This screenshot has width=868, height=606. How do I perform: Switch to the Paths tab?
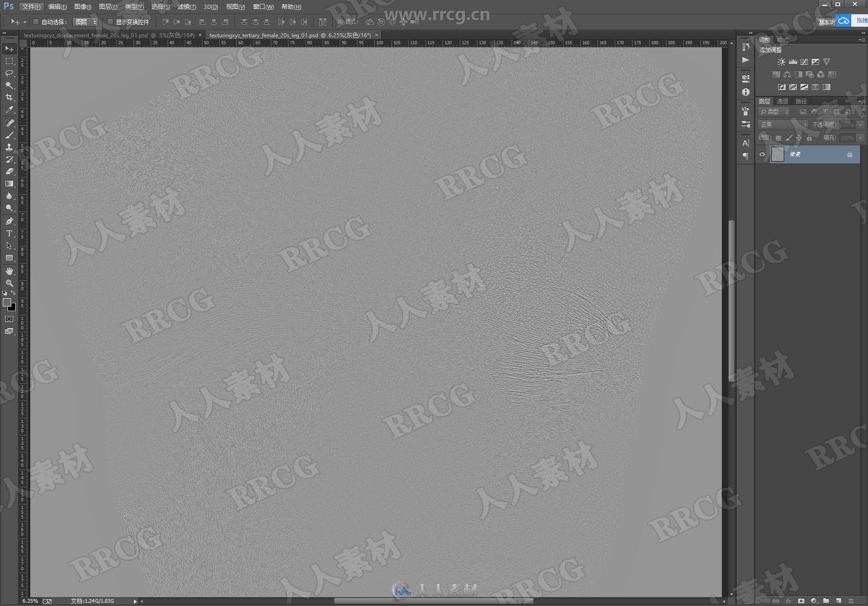(x=801, y=101)
